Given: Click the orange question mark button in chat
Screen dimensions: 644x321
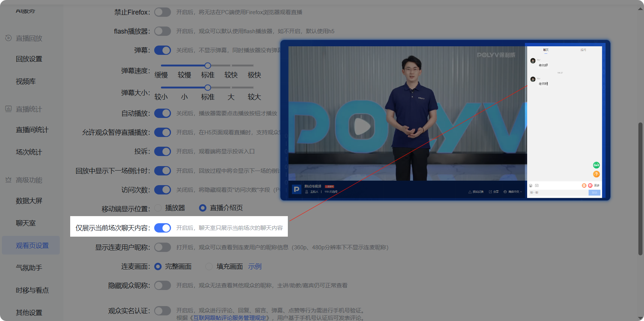Looking at the screenshot, I should tap(596, 174).
